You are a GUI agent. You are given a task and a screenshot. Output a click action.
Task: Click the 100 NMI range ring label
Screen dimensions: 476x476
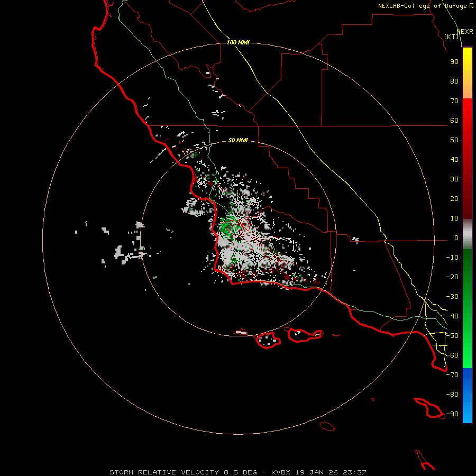click(x=238, y=42)
